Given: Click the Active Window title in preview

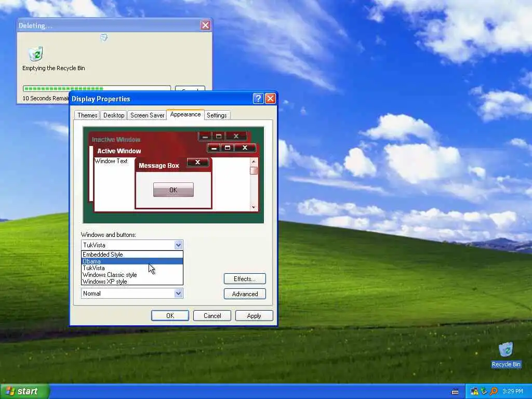Looking at the screenshot, I should coord(119,151).
